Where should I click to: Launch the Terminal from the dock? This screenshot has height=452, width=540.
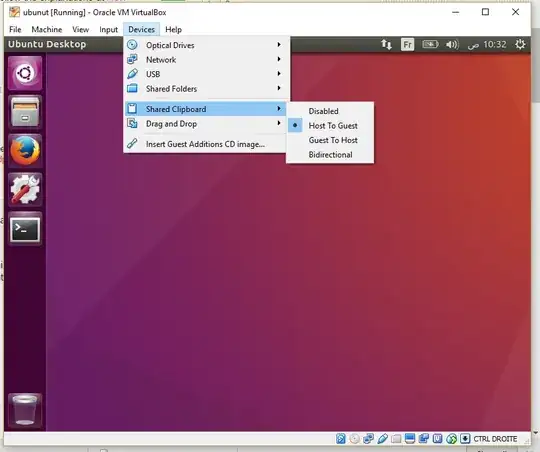(25, 229)
